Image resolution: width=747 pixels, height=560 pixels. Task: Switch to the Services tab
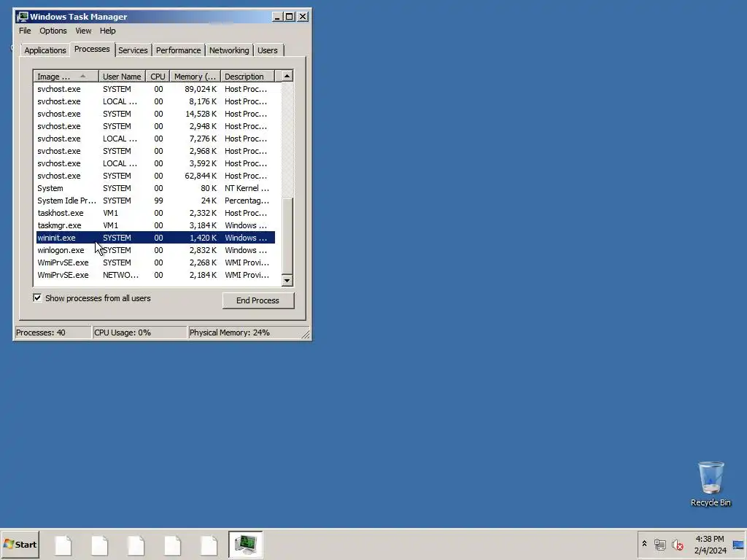pyautogui.click(x=133, y=50)
